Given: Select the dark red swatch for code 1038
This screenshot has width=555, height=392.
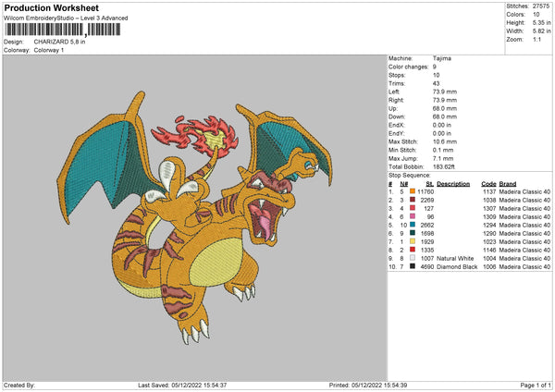Looking at the screenshot, I should [413, 200].
